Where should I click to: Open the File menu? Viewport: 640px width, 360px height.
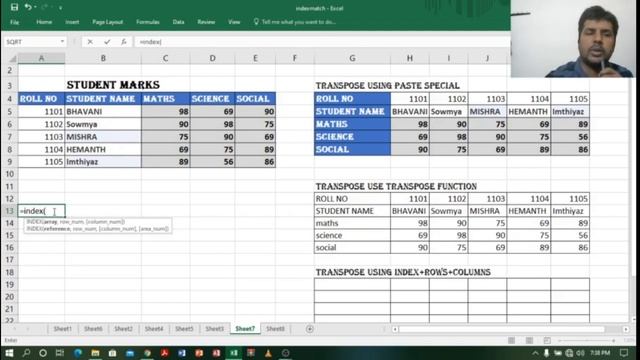click(x=14, y=22)
